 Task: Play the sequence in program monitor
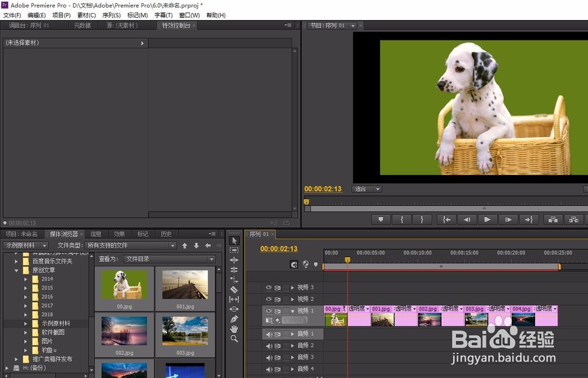487,220
